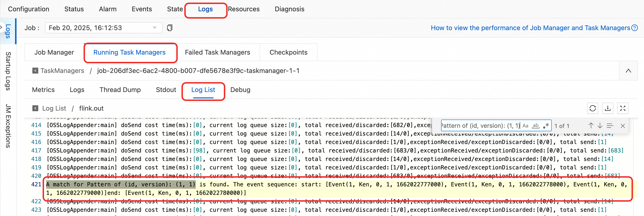The height and width of the screenshot is (216, 644).
Task: Select the Log List sub-tab
Action: (x=203, y=90)
